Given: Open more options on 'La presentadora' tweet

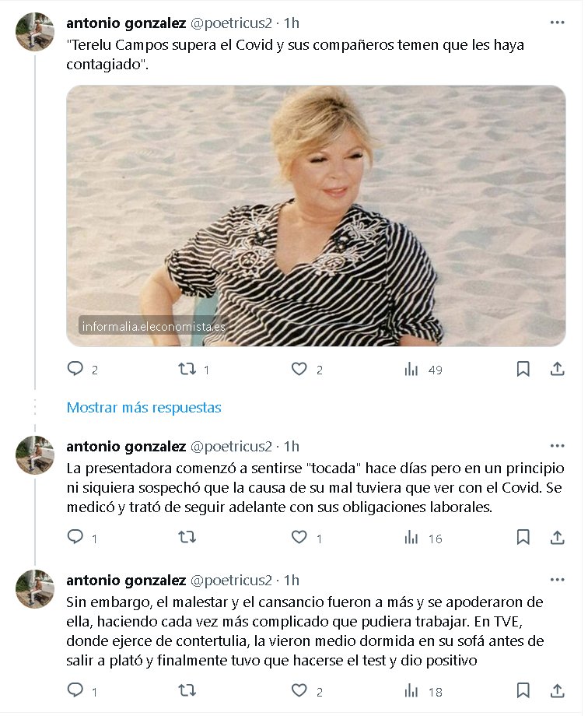Looking at the screenshot, I should click(557, 446).
